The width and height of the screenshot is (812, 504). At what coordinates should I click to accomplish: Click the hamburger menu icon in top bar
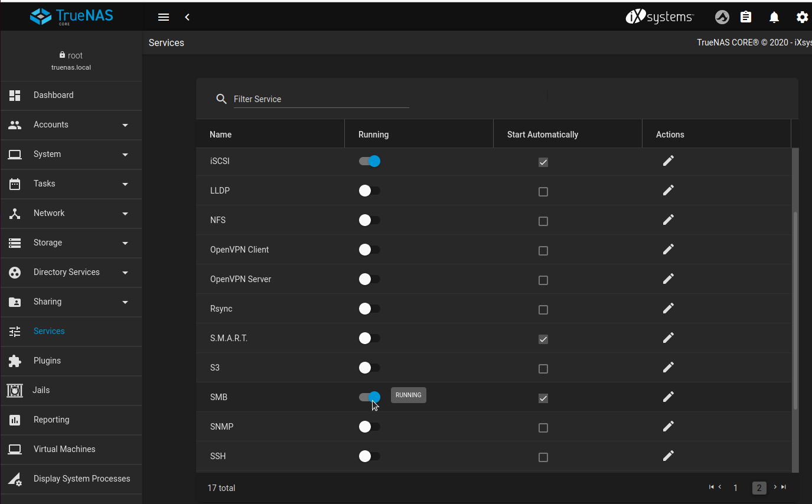click(x=164, y=17)
